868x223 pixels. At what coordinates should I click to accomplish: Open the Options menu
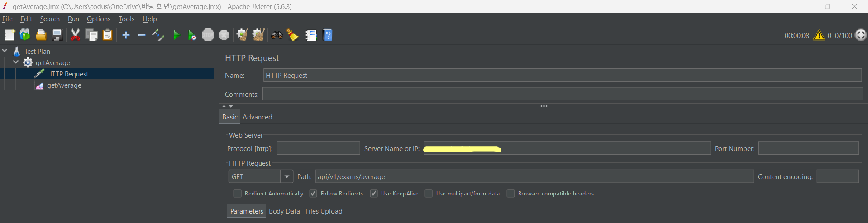99,19
